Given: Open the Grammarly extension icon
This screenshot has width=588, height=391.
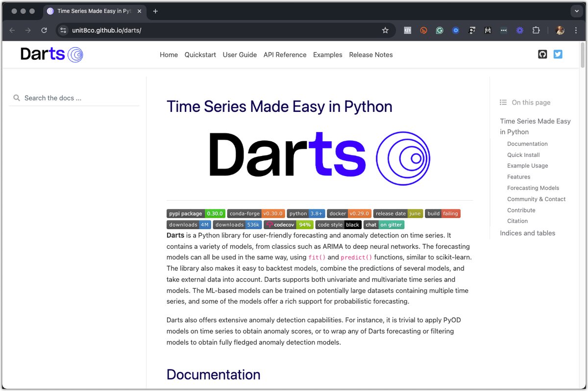Looking at the screenshot, I should [x=440, y=30].
